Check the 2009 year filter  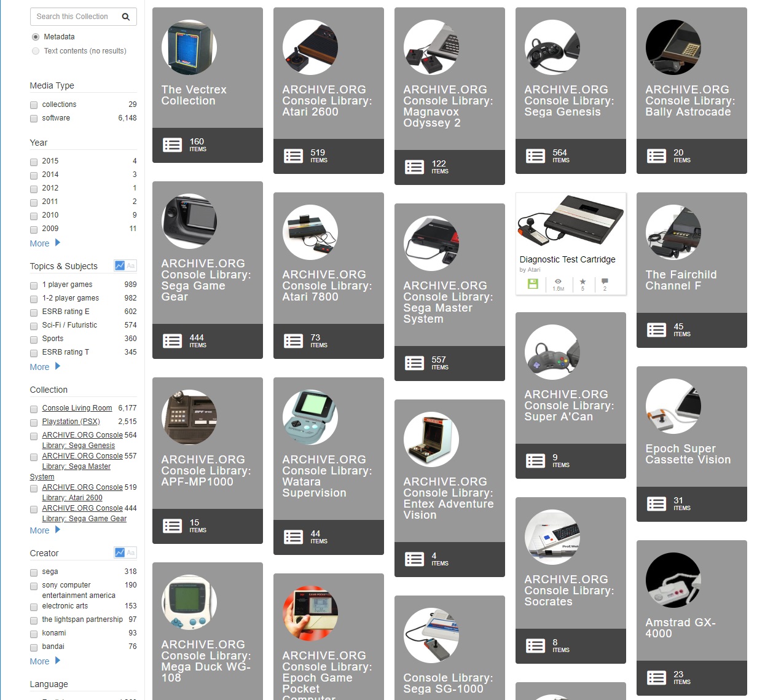(34, 230)
